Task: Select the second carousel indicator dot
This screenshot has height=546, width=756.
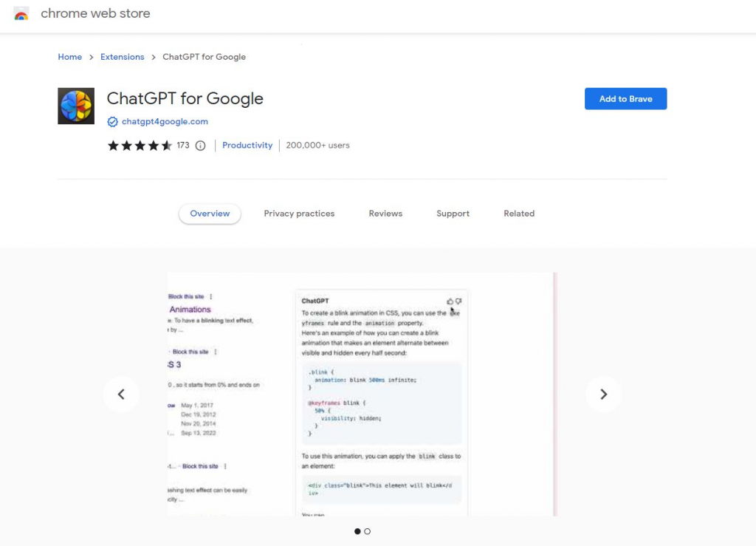Action: tap(368, 531)
